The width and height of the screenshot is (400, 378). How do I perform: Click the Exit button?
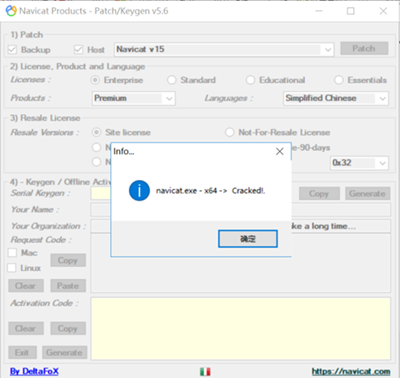[22, 352]
